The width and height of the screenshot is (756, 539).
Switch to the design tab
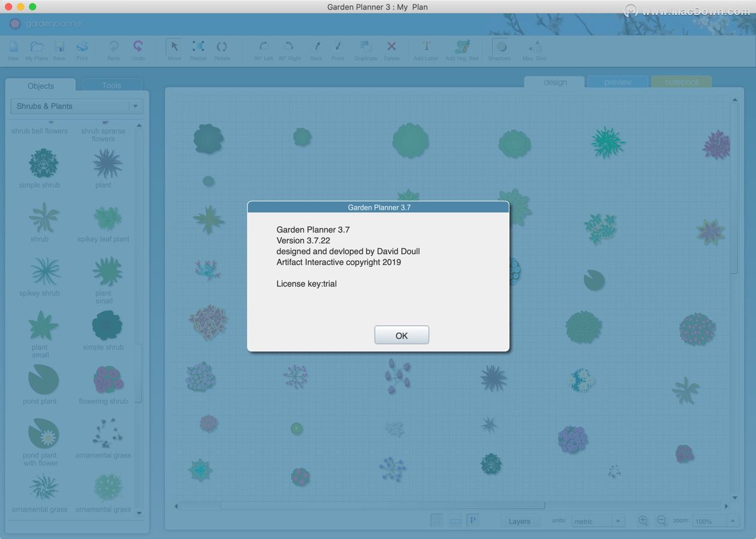(x=555, y=82)
